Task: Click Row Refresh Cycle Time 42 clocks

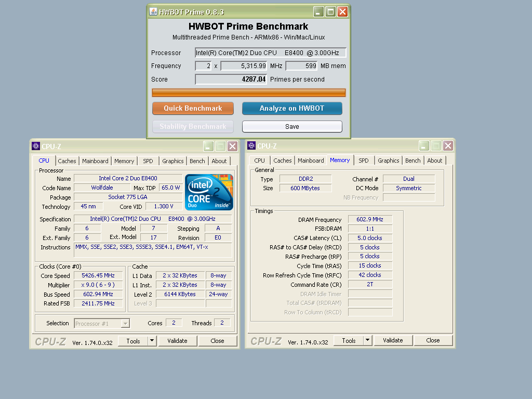Action: 370,275
